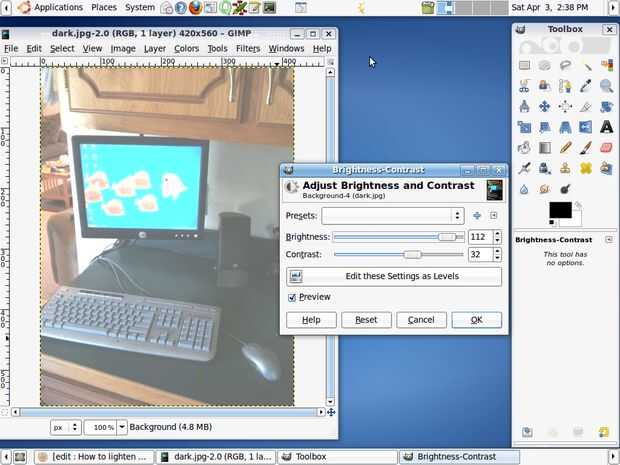
Task: Select the Alignment tool
Action: coord(565,106)
